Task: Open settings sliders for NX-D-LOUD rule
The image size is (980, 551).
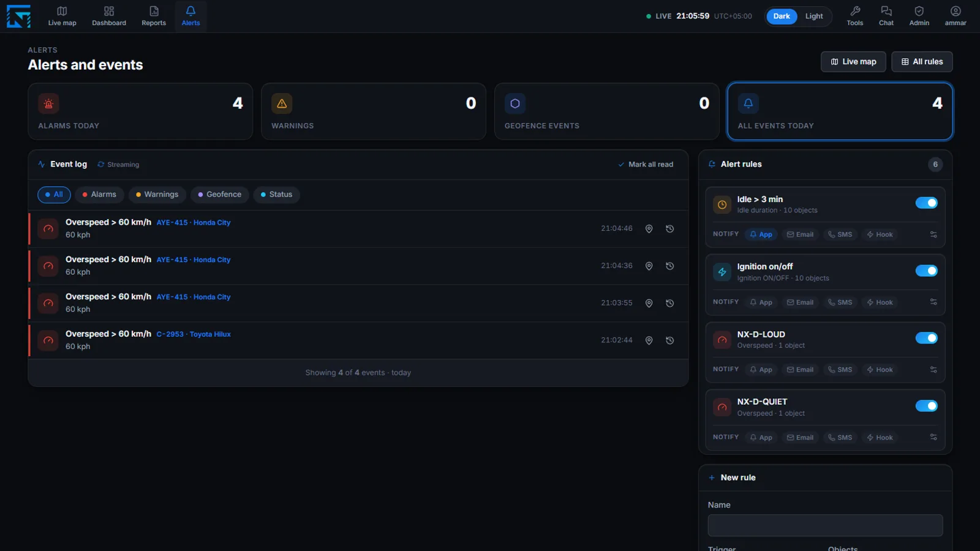Action: (x=933, y=370)
